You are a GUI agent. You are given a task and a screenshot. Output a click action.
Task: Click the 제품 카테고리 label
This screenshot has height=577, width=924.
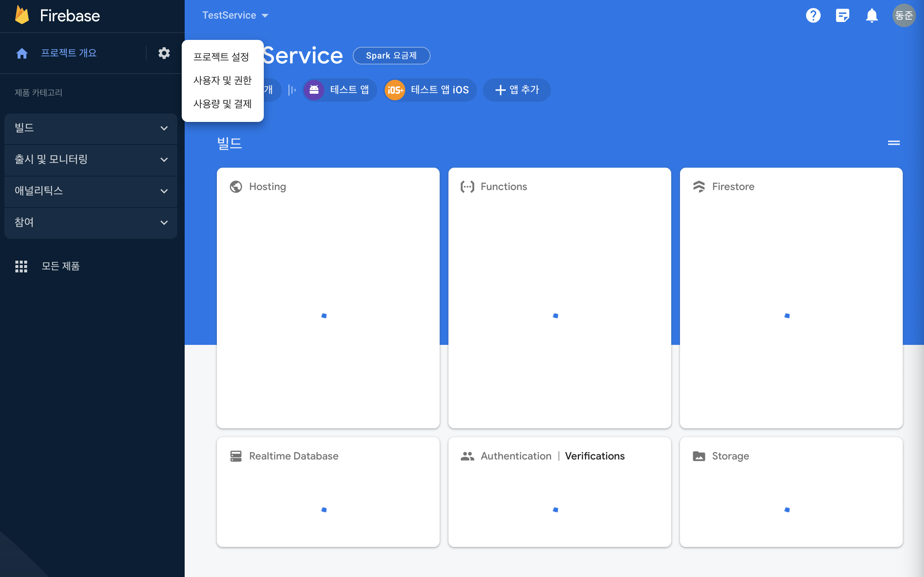(x=38, y=93)
